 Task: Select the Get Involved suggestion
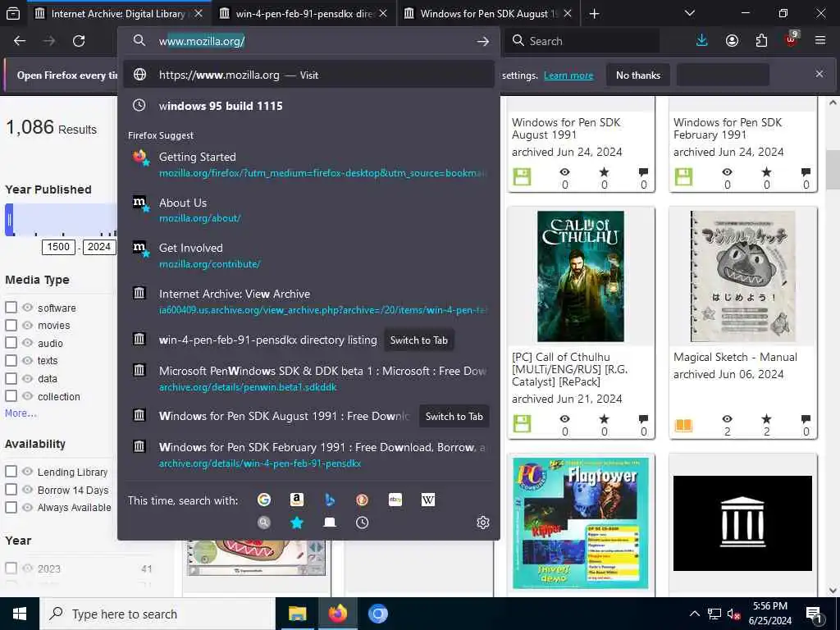[308, 256]
